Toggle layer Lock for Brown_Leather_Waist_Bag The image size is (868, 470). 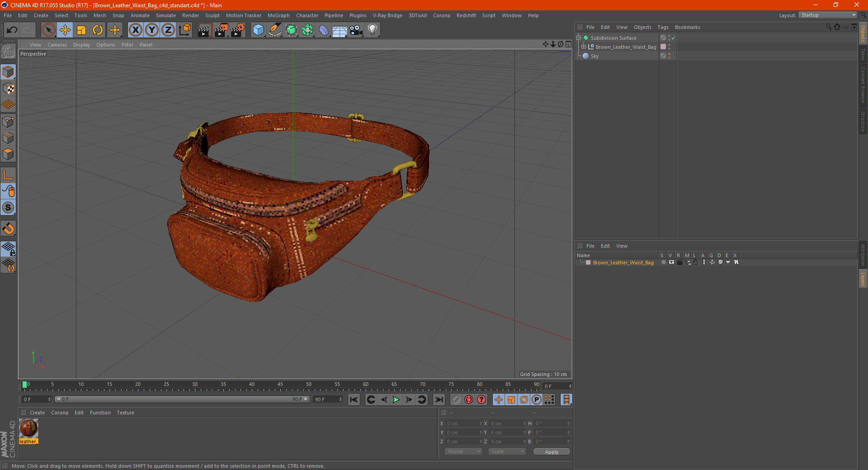pos(695,262)
